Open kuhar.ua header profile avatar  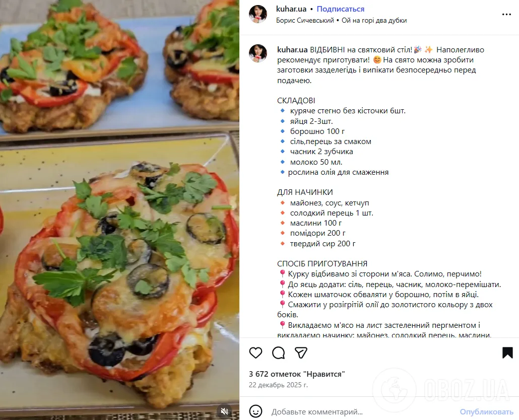pos(258,14)
